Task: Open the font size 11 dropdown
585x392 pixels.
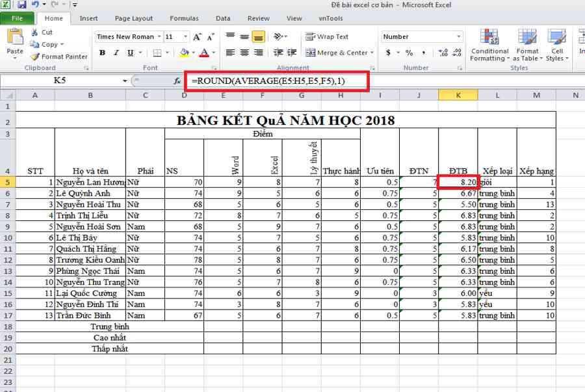Action: pos(185,36)
